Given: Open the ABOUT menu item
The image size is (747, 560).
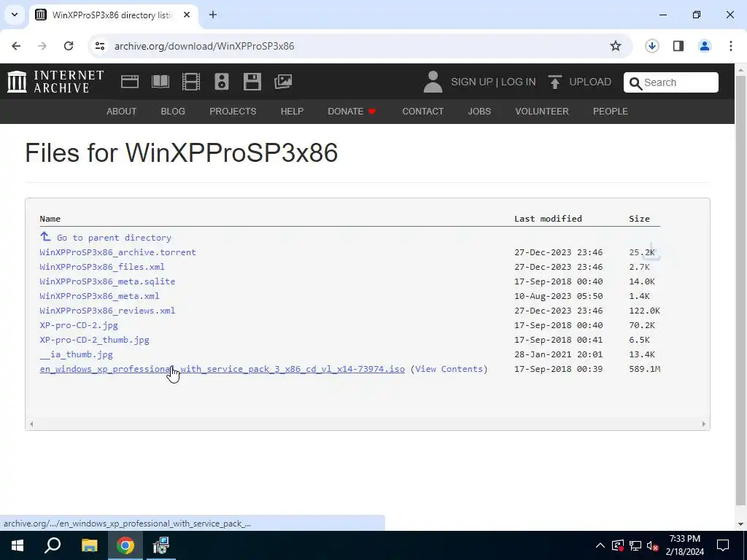Looking at the screenshot, I should [x=122, y=112].
